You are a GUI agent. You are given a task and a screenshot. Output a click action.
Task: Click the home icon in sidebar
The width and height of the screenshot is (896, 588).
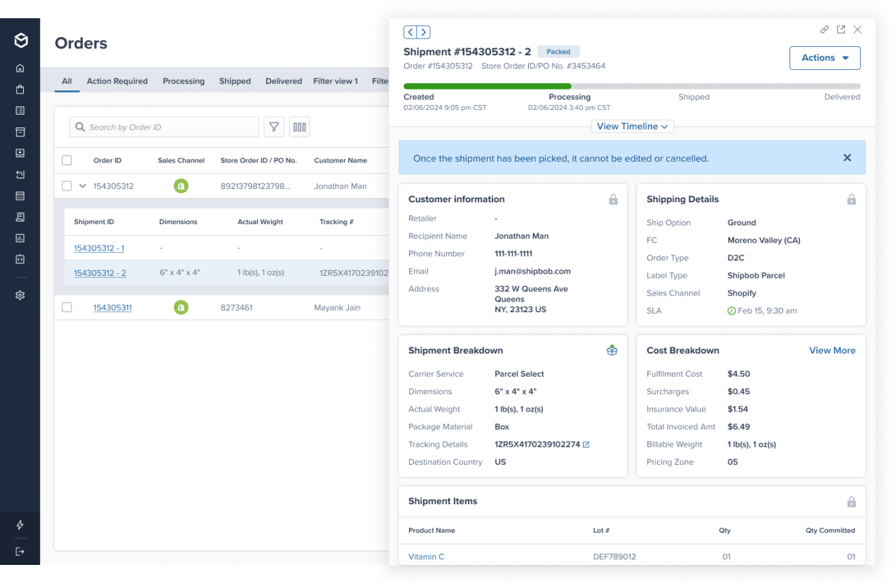pyautogui.click(x=20, y=68)
